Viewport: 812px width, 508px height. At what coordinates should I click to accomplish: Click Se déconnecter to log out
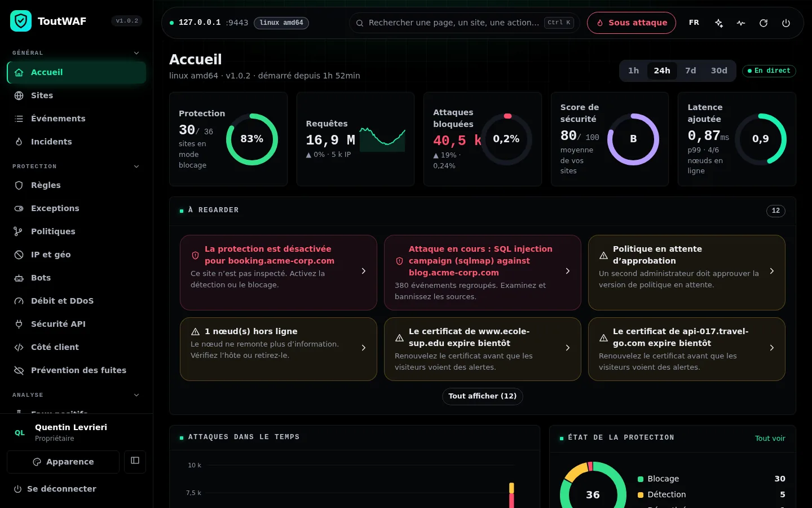coord(55,489)
